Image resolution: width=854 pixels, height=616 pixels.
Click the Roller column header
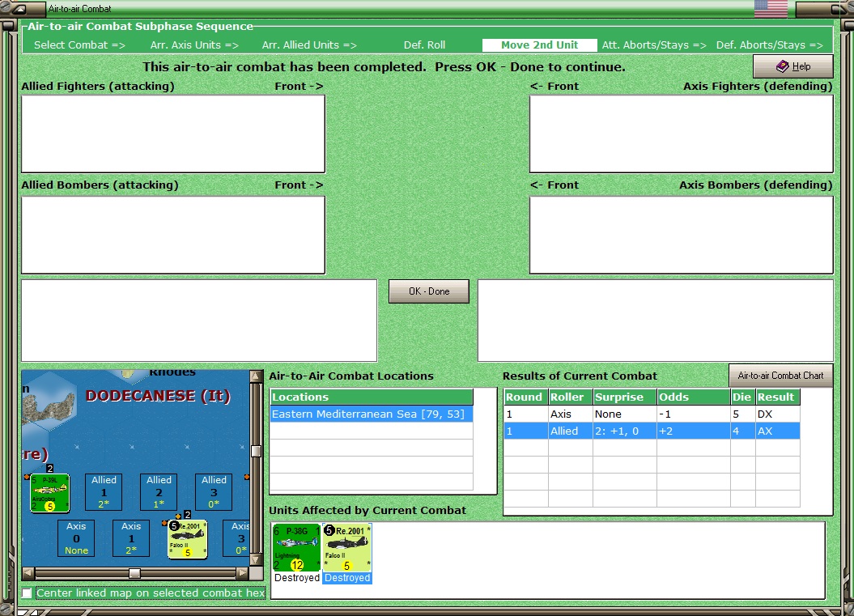tap(570, 397)
